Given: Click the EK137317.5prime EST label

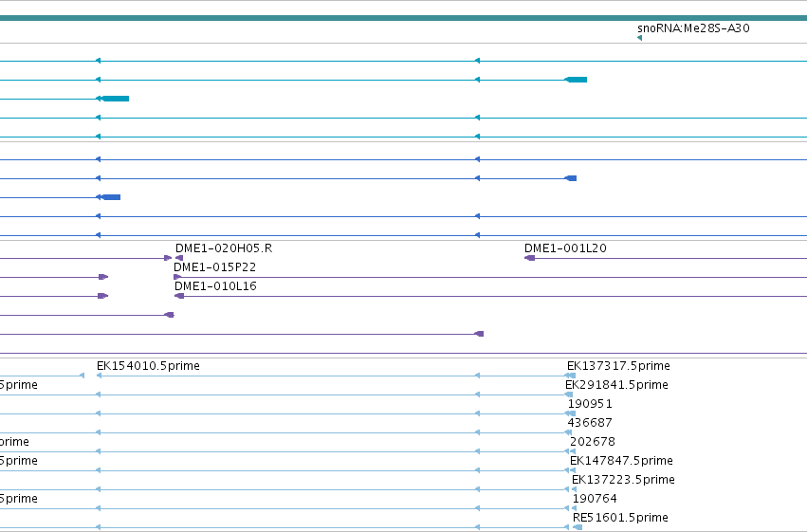Looking at the screenshot, I should [618, 366].
